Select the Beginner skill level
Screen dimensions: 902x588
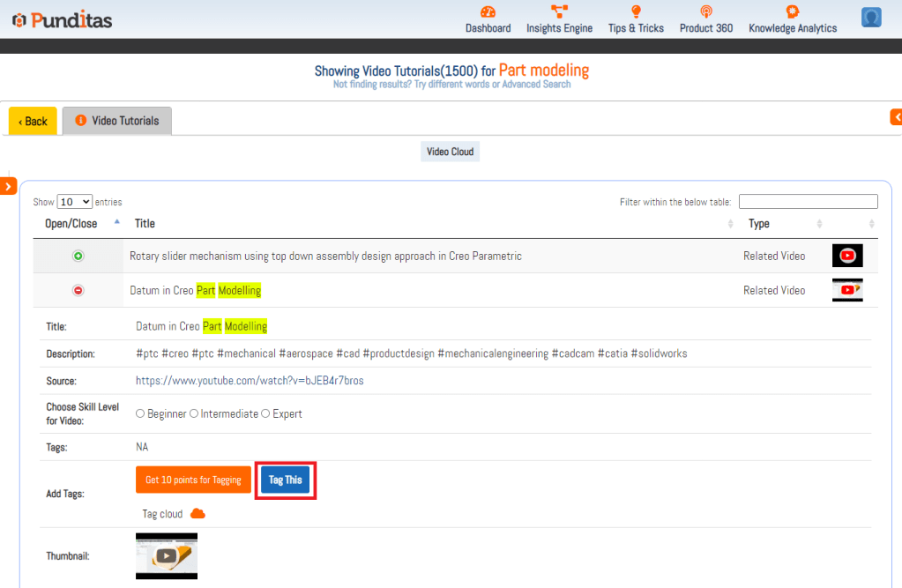[x=140, y=414]
